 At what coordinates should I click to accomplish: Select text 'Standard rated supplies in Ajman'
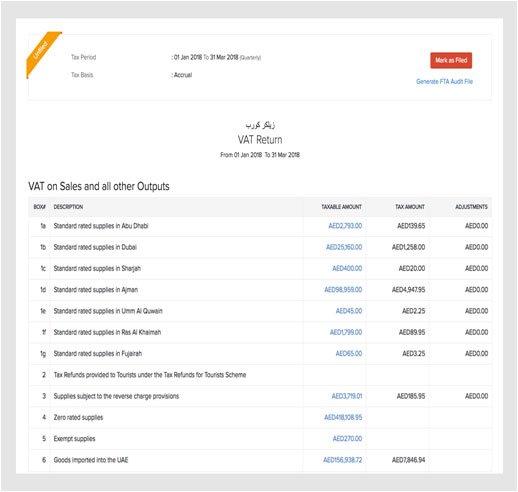(x=96, y=290)
